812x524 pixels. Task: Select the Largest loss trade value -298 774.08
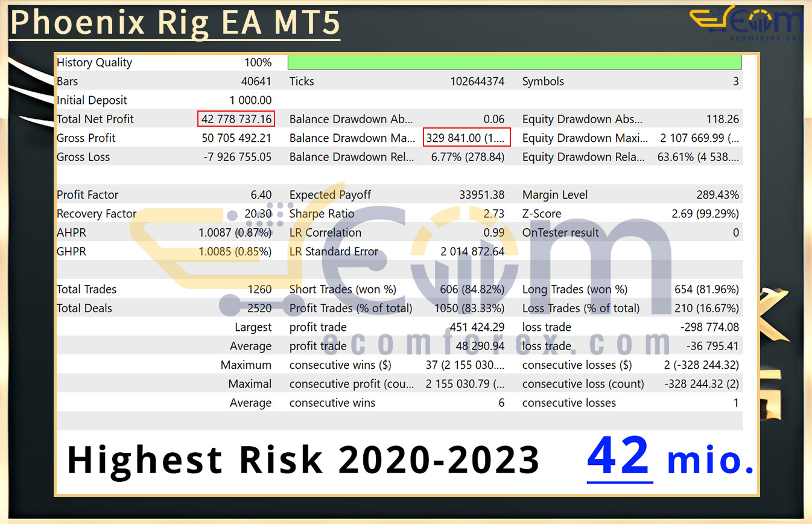coord(709,327)
